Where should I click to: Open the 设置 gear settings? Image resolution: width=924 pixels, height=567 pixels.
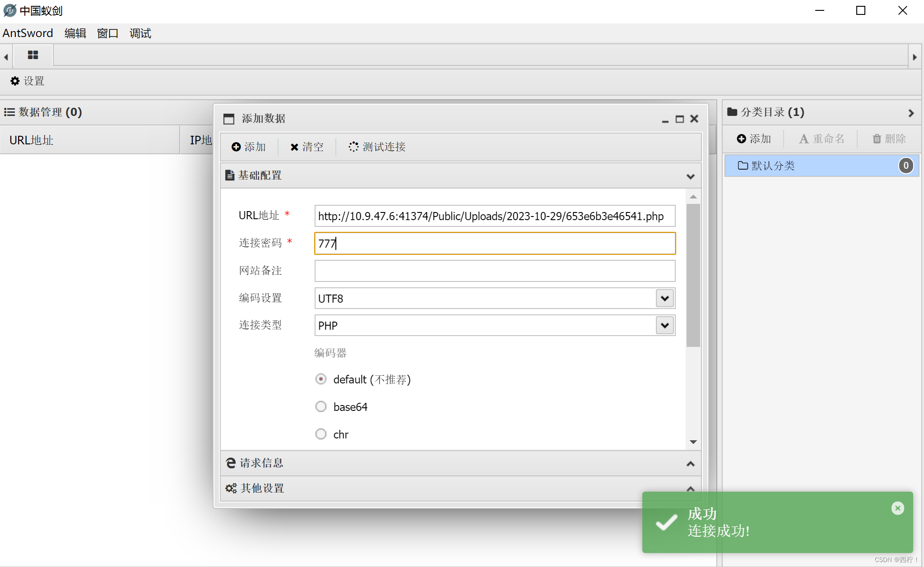[27, 81]
